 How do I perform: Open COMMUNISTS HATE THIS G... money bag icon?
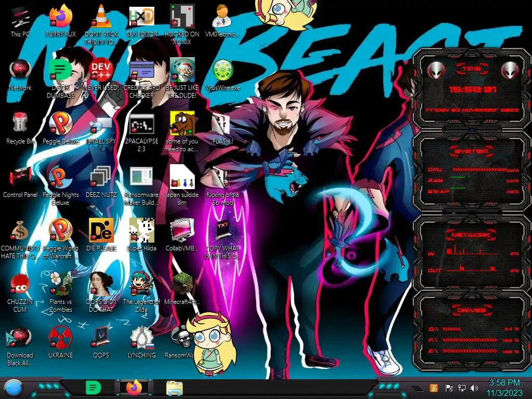20,239
